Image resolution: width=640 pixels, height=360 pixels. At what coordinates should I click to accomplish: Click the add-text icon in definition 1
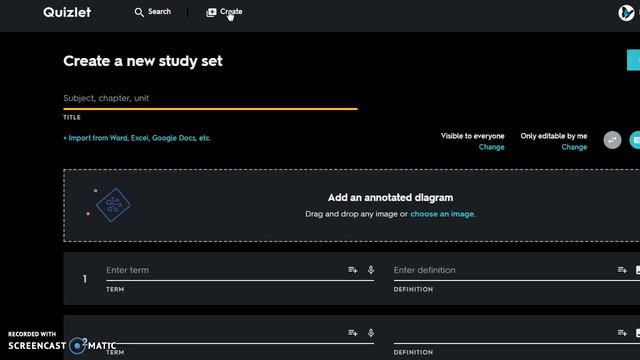(622, 270)
